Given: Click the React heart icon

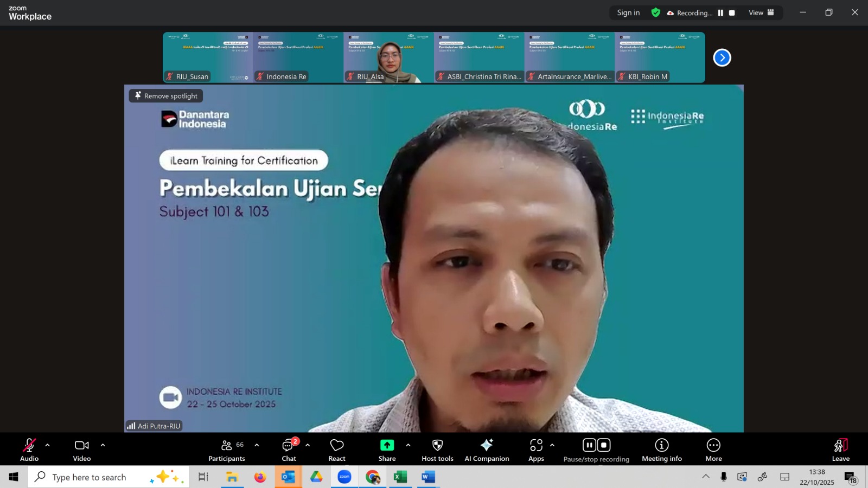Looking at the screenshot, I should click(x=337, y=450).
